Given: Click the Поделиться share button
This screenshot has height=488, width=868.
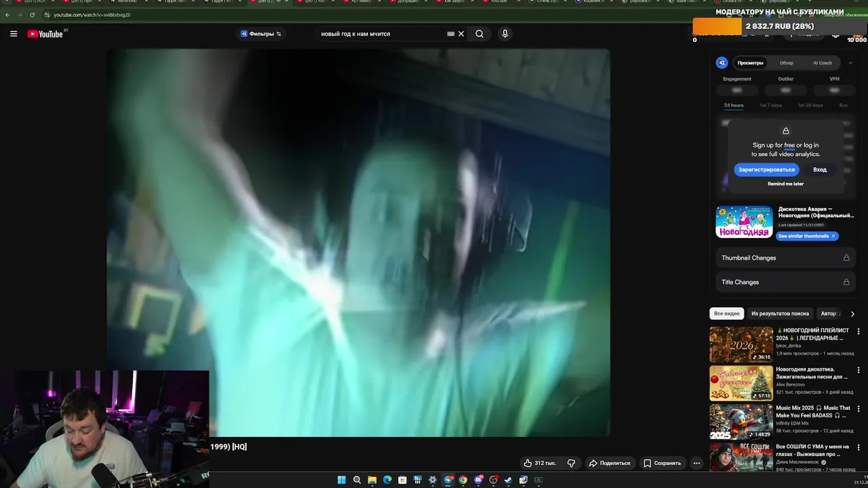Looking at the screenshot, I should 610,463.
